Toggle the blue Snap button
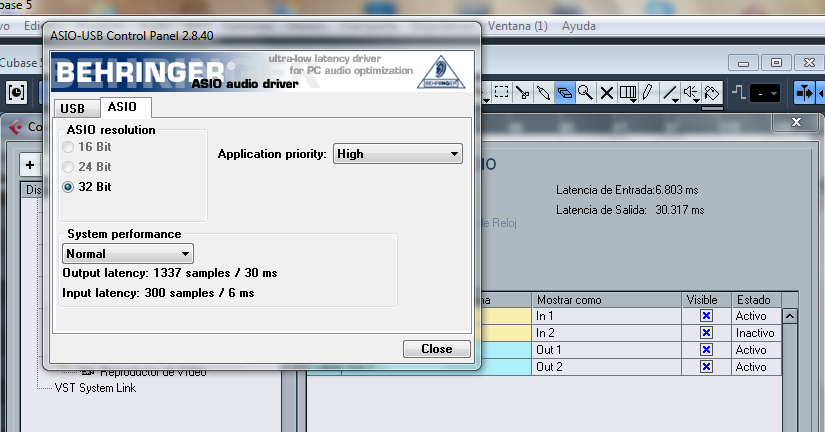 pyautogui.click(x=804, y=93)
